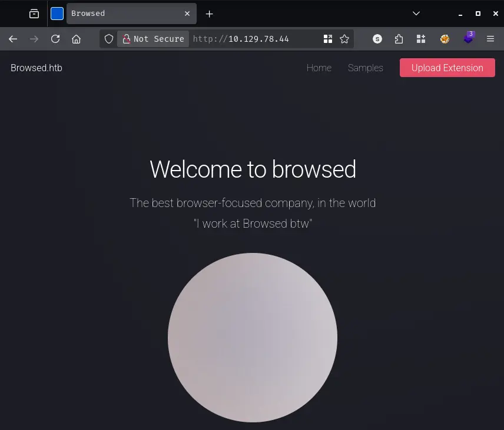Click the Upload Extension button
Viewport: 504px width, 430px height.
pyautogui.click(x=447, y=68)
